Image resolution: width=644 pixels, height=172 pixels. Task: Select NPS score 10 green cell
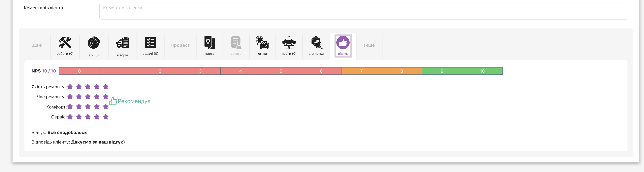(x=482, y=71)
